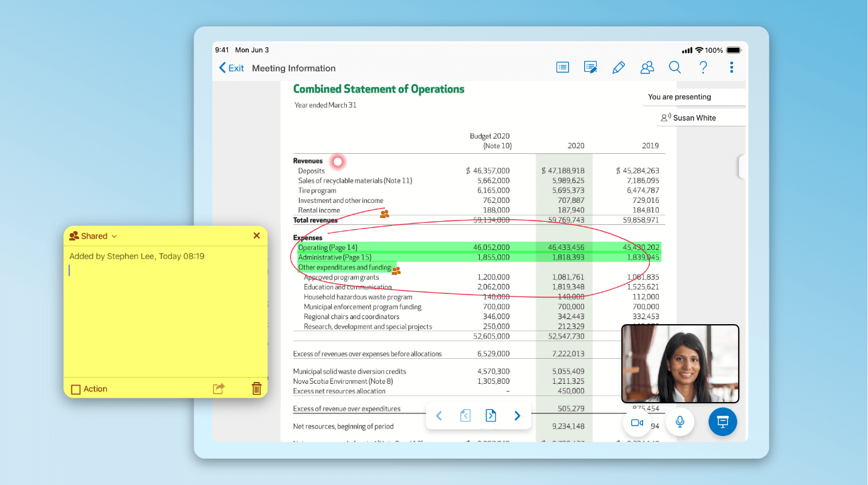Click the blue presenting screen button
The width and height of the screenshot is (868, 485).
click(722, 422)
